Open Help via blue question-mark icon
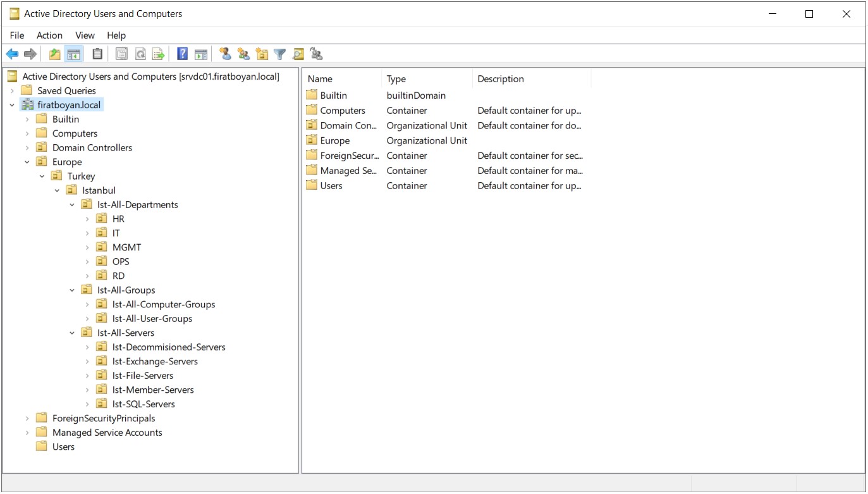Viewport: 868px width, 494px height. coord(182,54)
